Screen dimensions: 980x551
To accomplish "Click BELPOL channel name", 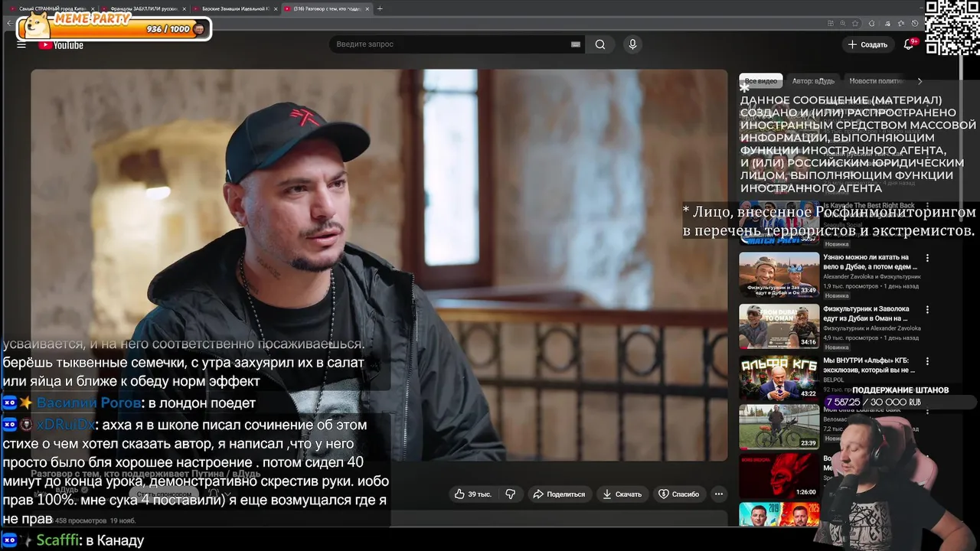I will 833,380.
